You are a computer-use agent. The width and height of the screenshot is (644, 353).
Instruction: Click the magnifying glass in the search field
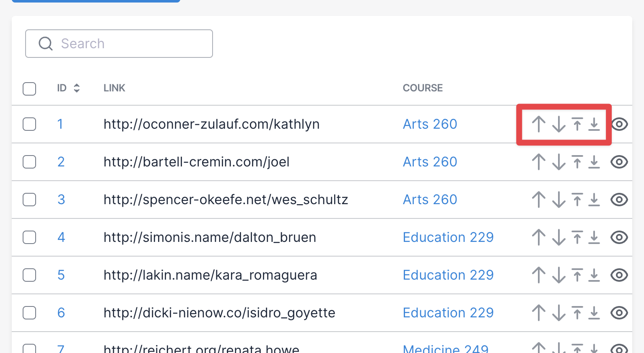(46, 43)
